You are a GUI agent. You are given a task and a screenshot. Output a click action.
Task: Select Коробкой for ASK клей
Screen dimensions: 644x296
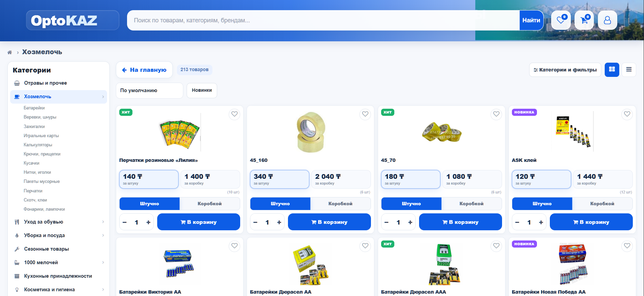click(x=602, y=204)
